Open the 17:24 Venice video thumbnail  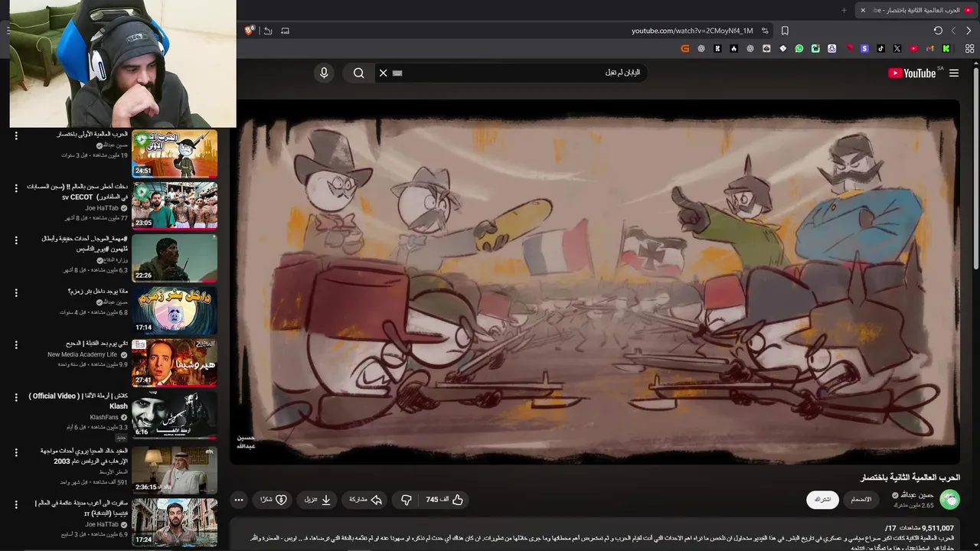175,523
